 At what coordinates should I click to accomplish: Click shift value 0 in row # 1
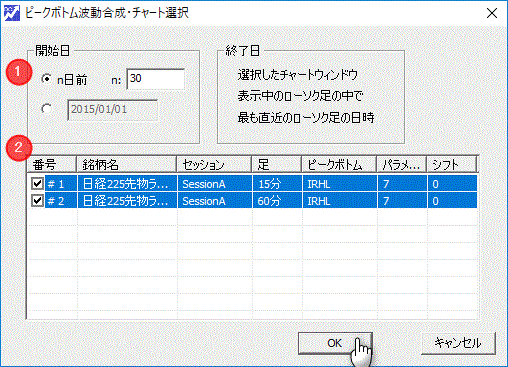[x=452, y=184]
